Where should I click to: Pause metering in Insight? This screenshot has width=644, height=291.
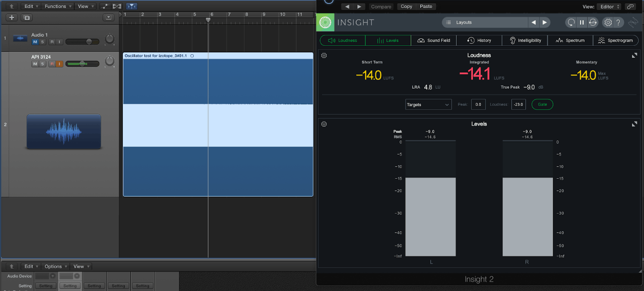[582, 22]
